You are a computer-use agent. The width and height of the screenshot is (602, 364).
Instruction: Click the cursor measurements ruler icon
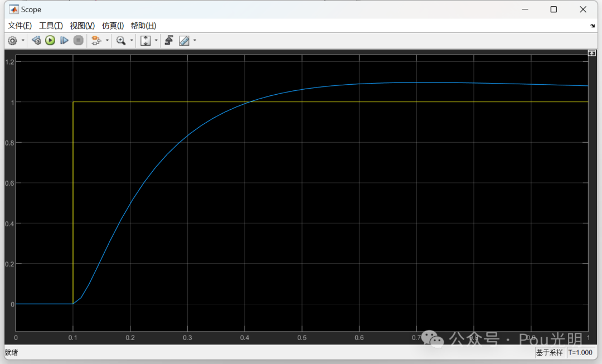coord(185,40)
